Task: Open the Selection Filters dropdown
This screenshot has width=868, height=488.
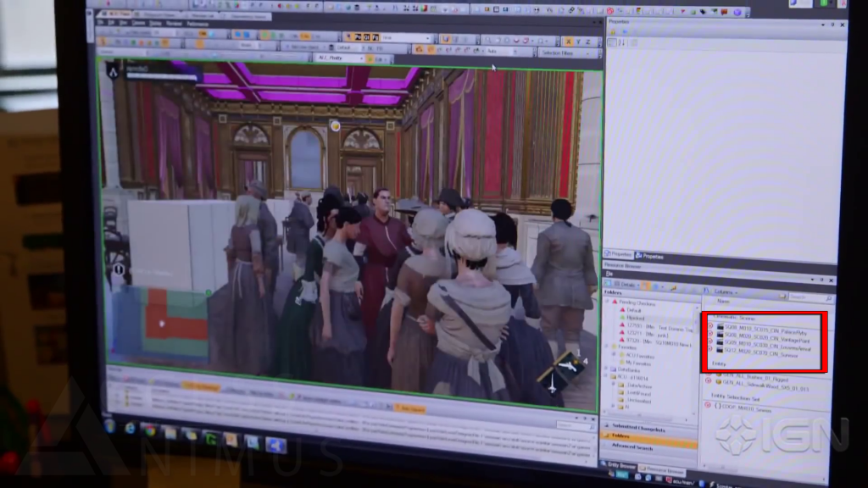Action: pyautogui.click(x=567, y=53)
